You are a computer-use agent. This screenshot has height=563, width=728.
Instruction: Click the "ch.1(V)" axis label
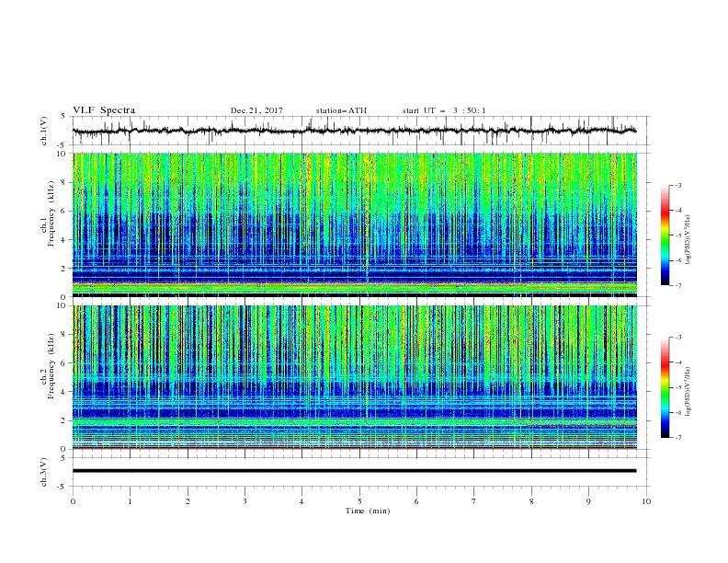44,131
